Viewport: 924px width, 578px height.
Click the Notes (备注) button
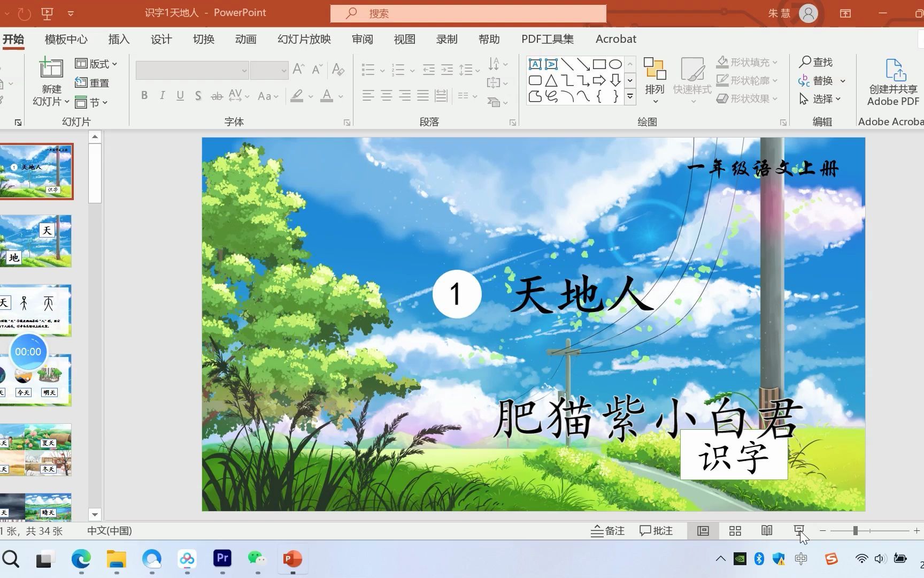[x=607, y=531]
